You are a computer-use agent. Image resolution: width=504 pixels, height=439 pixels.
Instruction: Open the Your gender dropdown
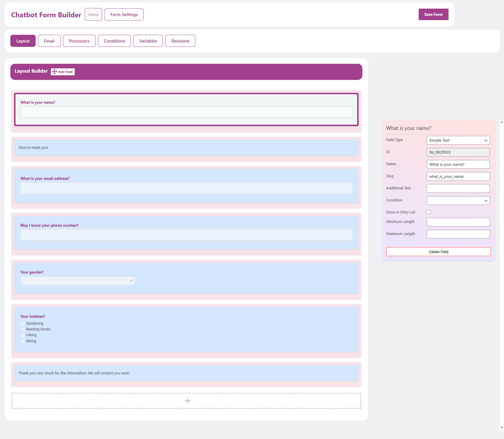pyautogui.click(x=78, y=281)
